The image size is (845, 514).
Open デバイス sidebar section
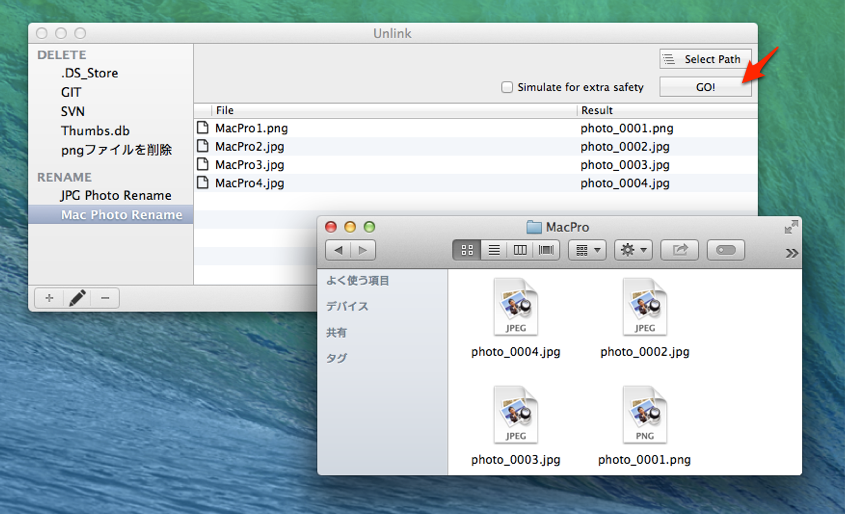(348, 307)
